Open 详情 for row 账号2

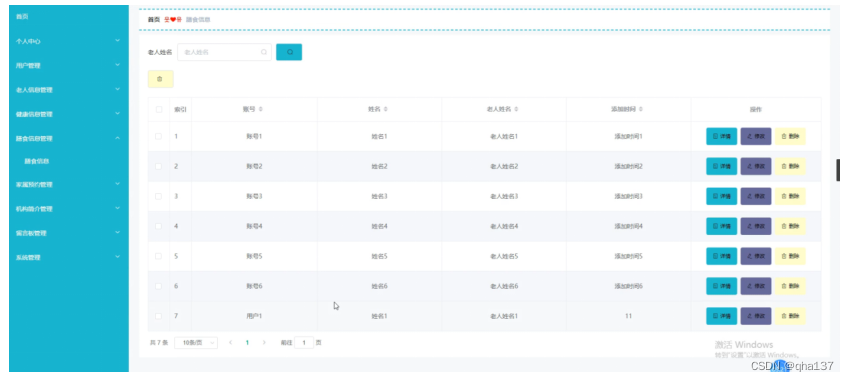[721, 166]
